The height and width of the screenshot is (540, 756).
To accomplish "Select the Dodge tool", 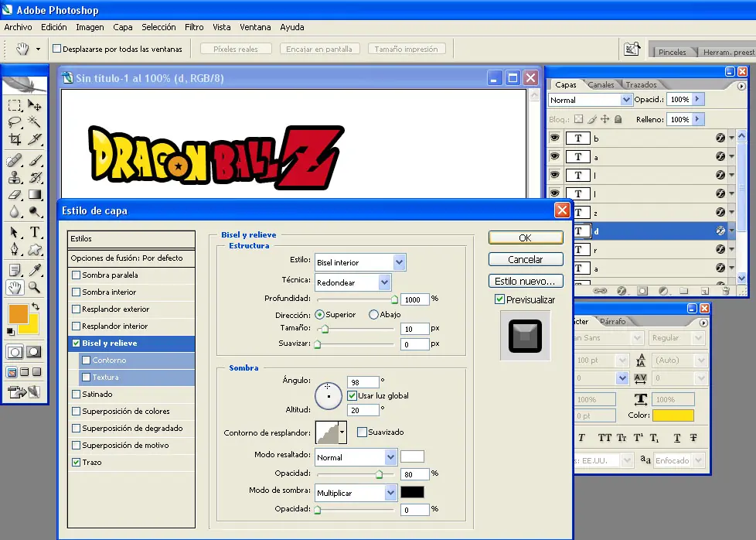I will coord(34,212).
